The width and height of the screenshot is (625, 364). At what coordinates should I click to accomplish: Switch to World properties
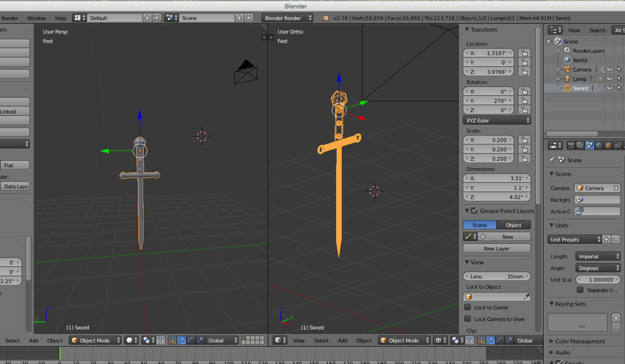pyautogui.click(x=599, y=145)
